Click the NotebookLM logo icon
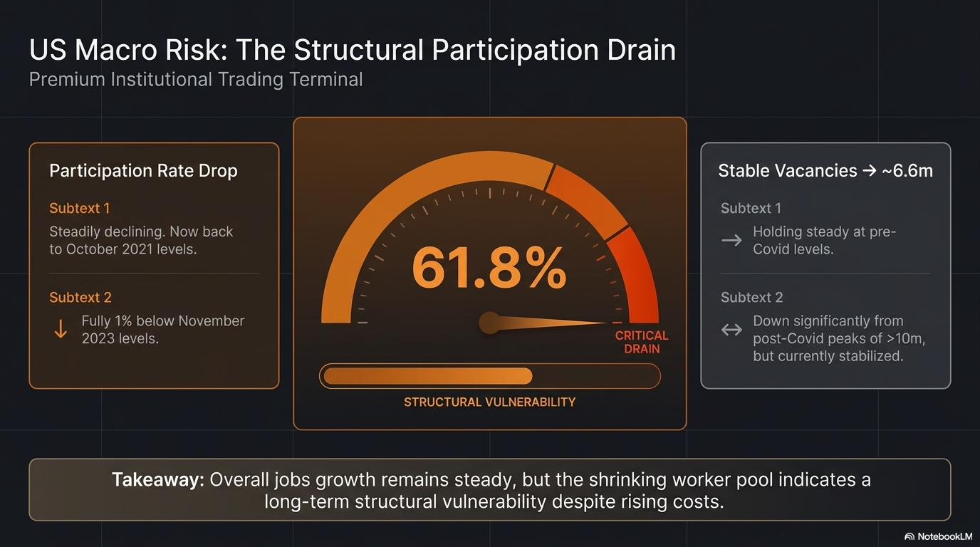This screenshot has width=980, height=547. click(x=909, y=536)
